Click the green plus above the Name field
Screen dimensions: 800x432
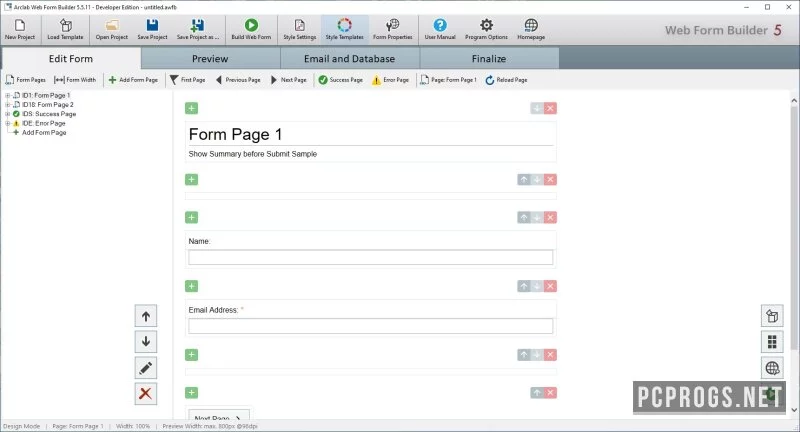(x=191, y=217)
